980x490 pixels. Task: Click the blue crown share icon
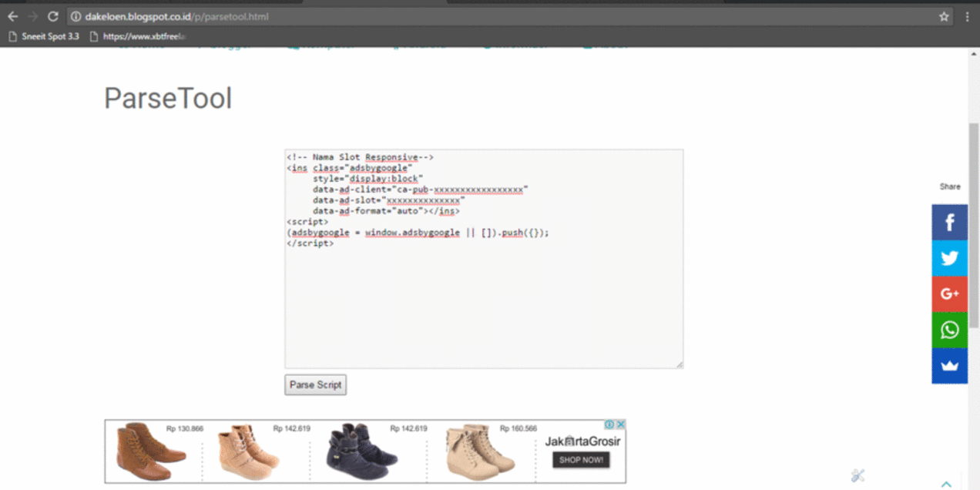tap(950, 366)
